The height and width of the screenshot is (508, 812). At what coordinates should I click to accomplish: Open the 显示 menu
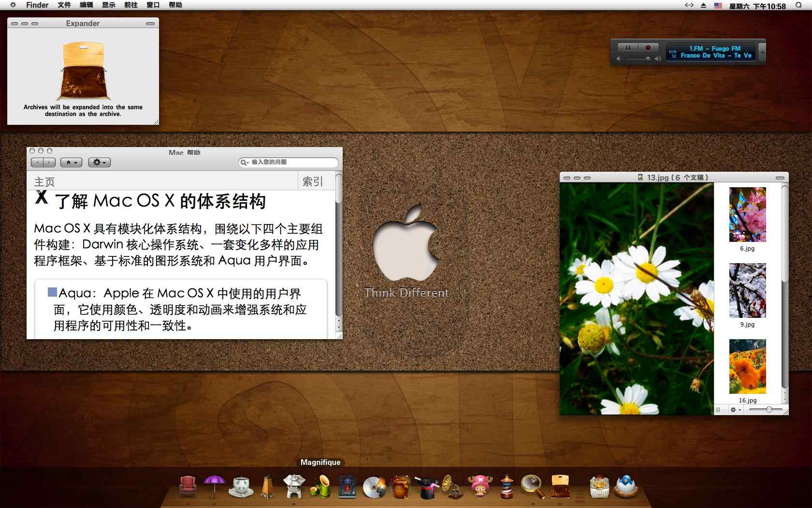pyautogui.click(x=108, y=5)
